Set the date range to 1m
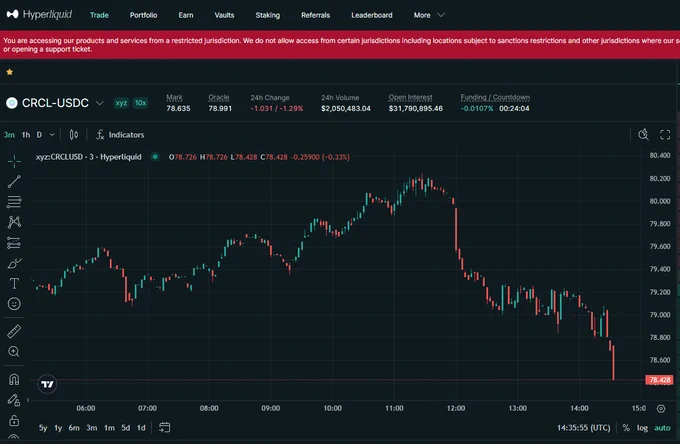680x444 pixels. point(109,428)
